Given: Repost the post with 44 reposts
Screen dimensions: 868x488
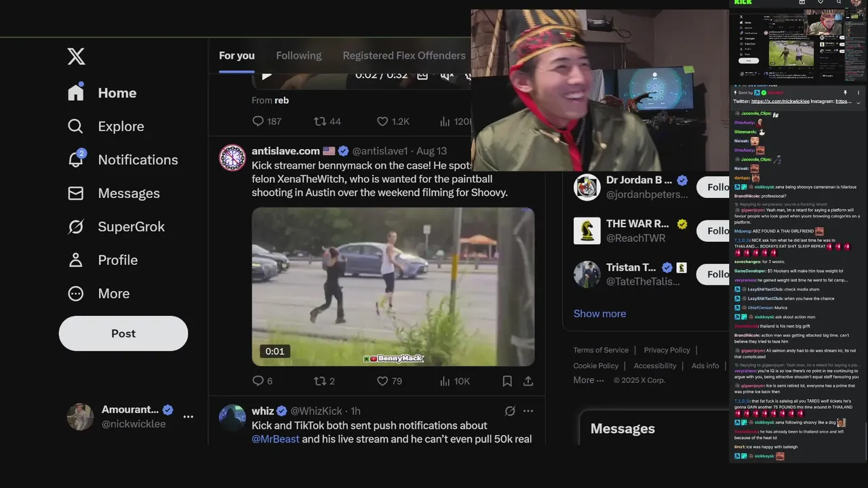Looking at the screenshot, I should 328,121.
